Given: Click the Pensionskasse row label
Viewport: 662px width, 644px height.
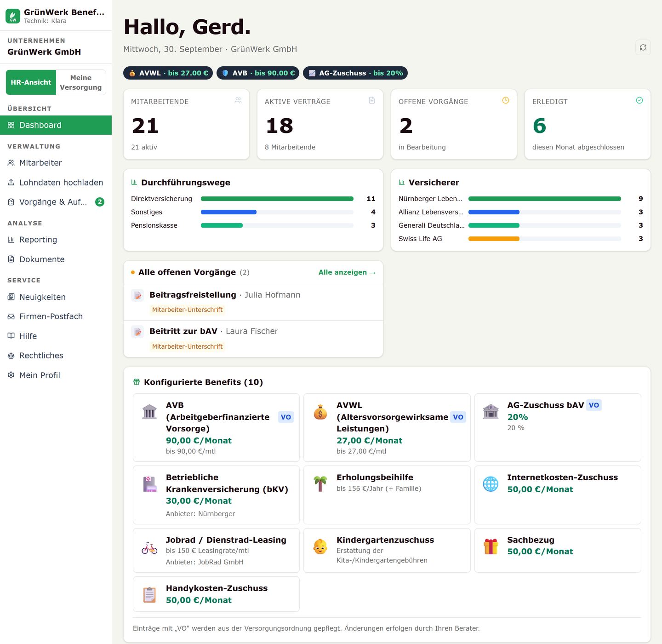Looking at the screenshot, I should 154,225.
